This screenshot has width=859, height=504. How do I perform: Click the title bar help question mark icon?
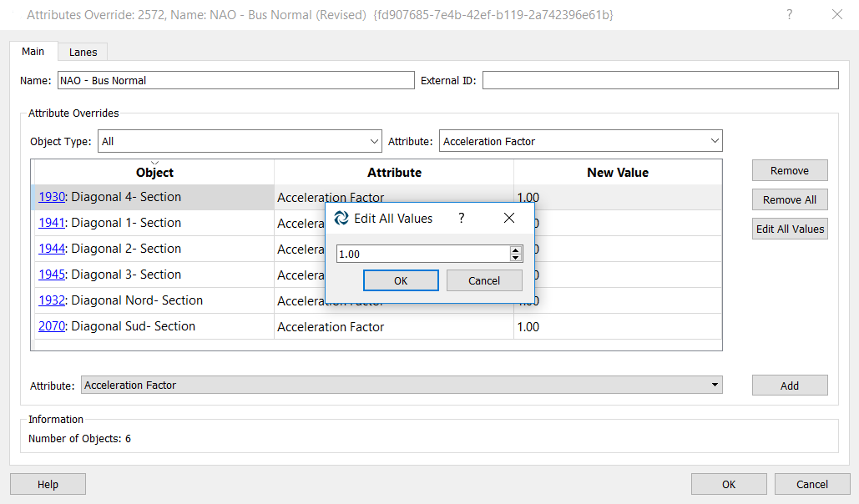coord(788,14)
